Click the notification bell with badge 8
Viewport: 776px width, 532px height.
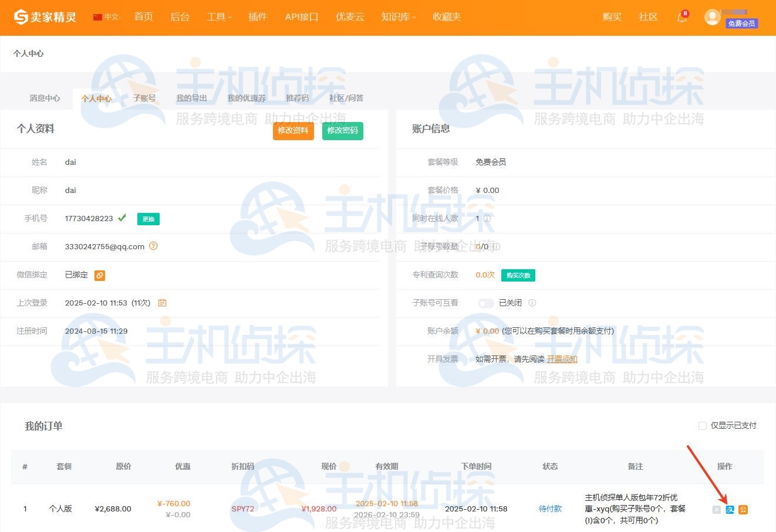[681, 18]
